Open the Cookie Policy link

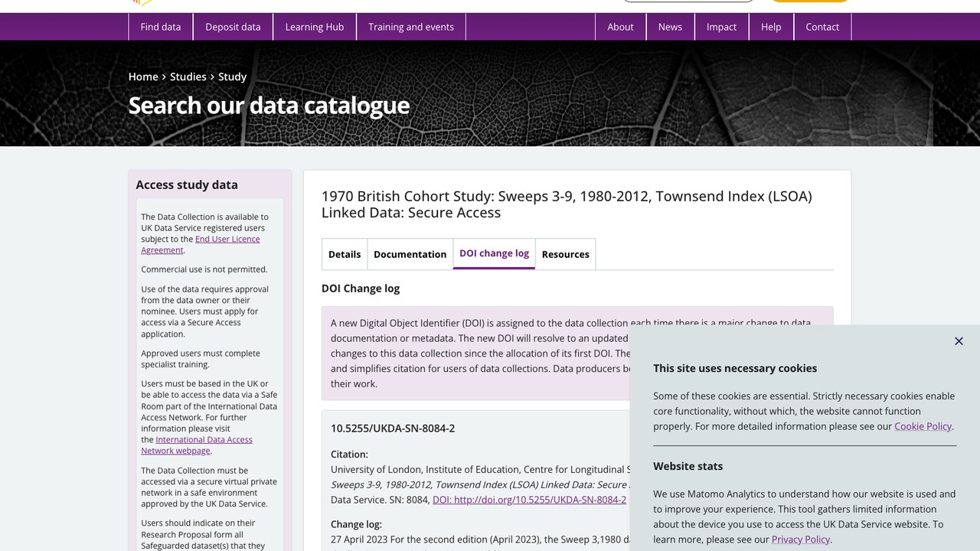pyautogui.click(x=923, y=426)
